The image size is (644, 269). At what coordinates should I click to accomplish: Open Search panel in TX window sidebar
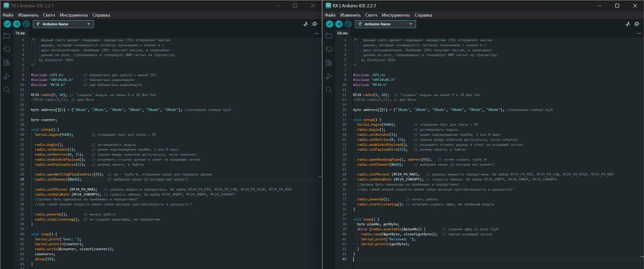(x=7, y=89)
